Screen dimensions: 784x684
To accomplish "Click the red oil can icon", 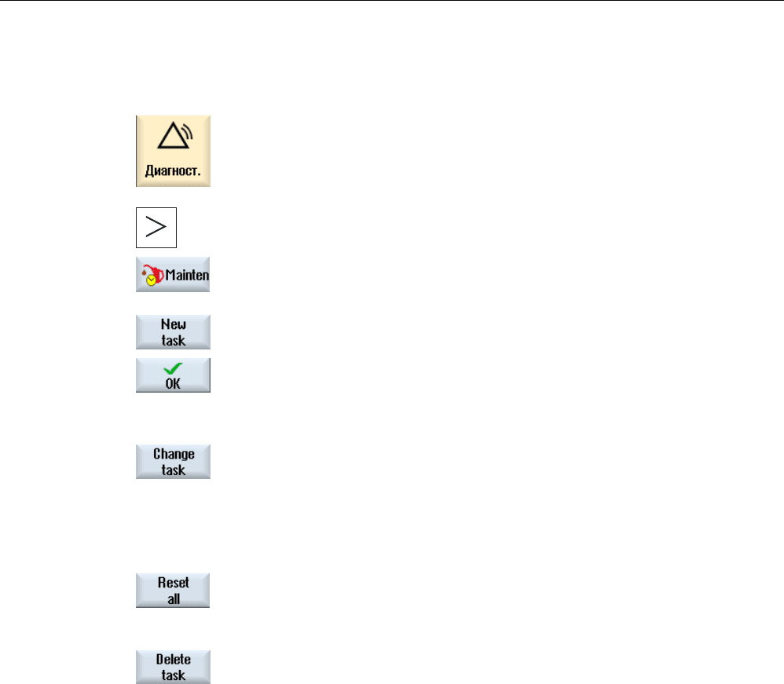I will (x=154, y=273).
